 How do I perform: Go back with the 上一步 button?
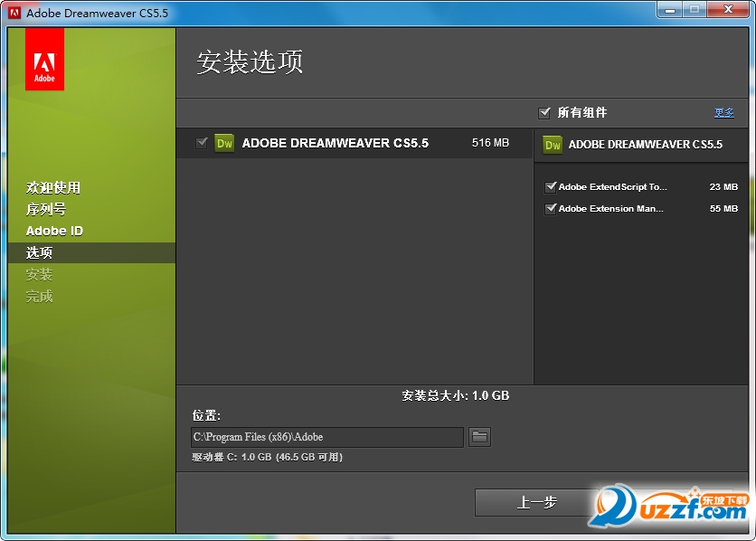(536, 502)
